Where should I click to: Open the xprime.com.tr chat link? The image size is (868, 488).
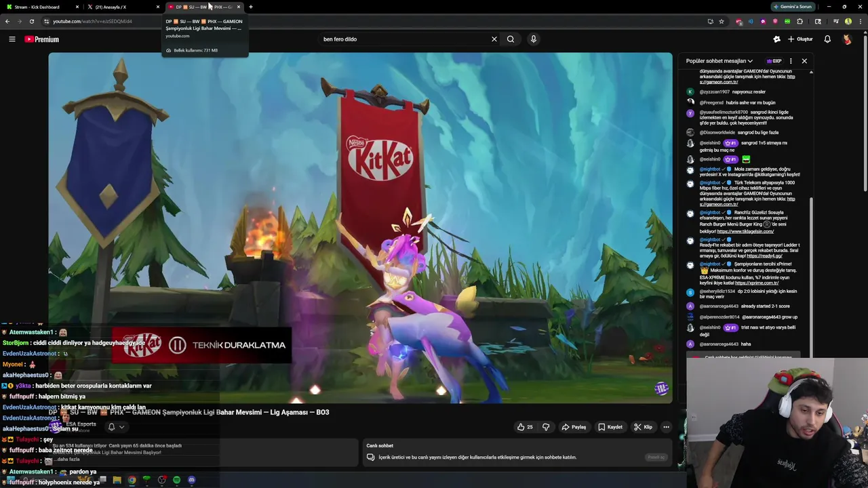point(757,283)
